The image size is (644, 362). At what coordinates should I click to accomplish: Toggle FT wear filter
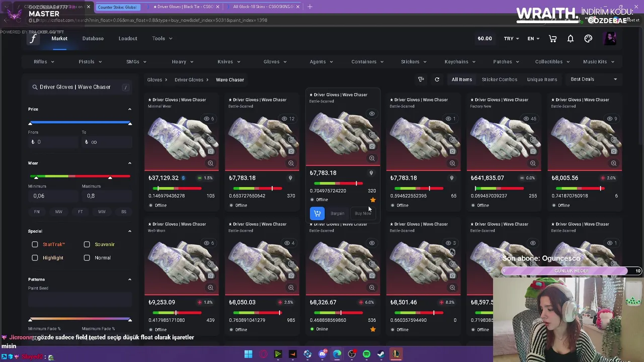coord(80,212)
